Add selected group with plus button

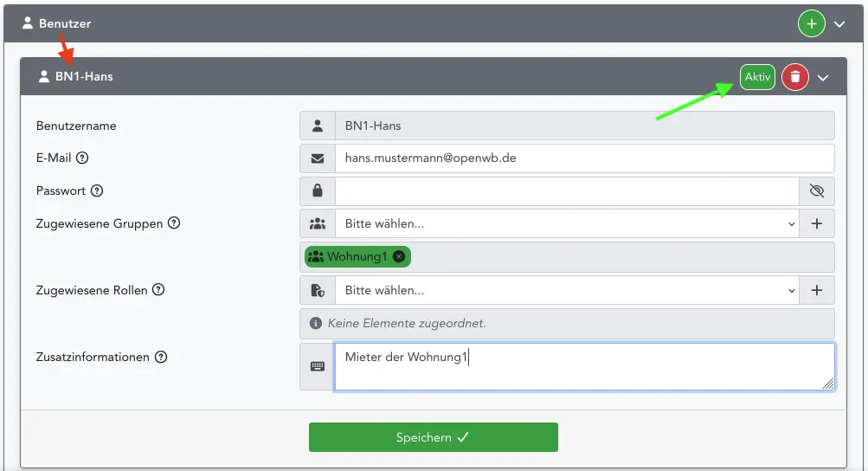[x=816, y=223]
